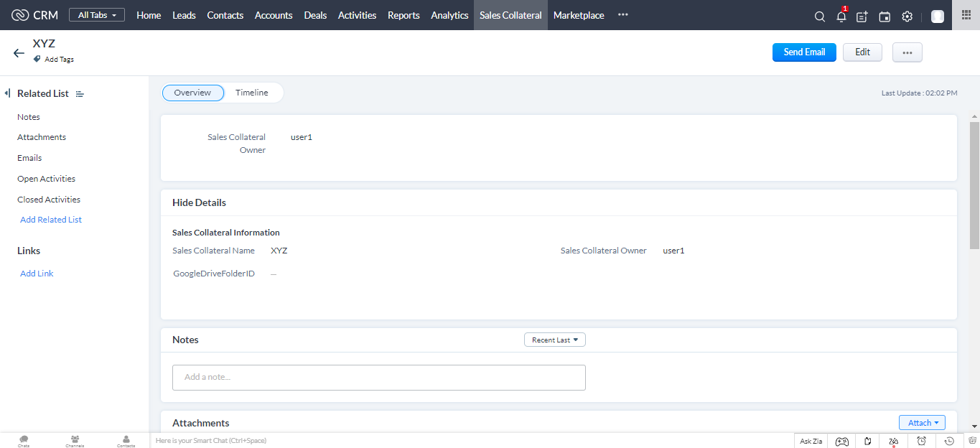Open the search magnifier icon
The width and height of the screenshot is (980, 448).
[819, 17]
